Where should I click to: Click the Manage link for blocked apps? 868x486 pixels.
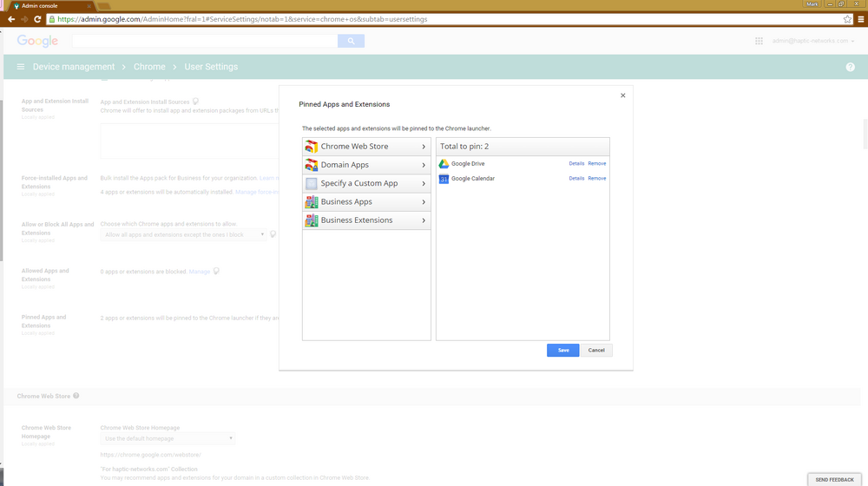click(x=200, y=272)
